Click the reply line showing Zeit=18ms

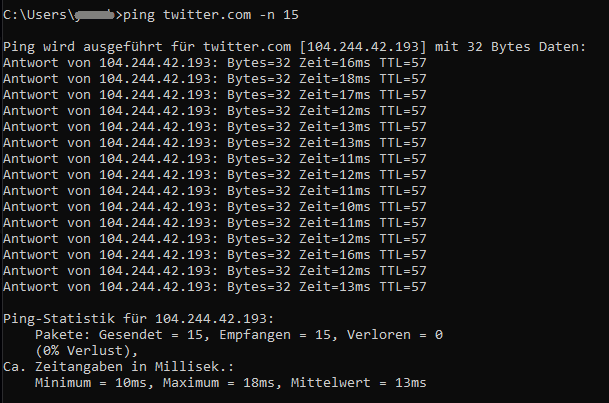point(215,79)
